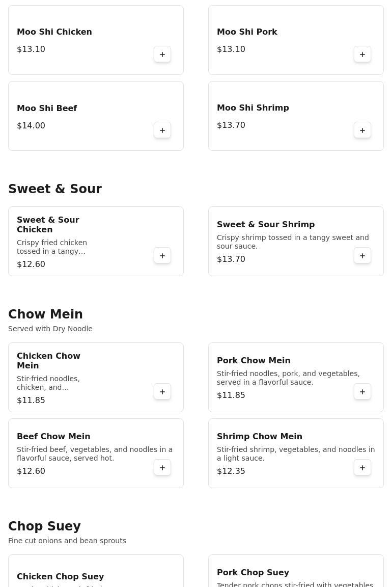The image size is (392, 587).
Task: Open Moo Shi Pork item details
Action: coord(247,32)
